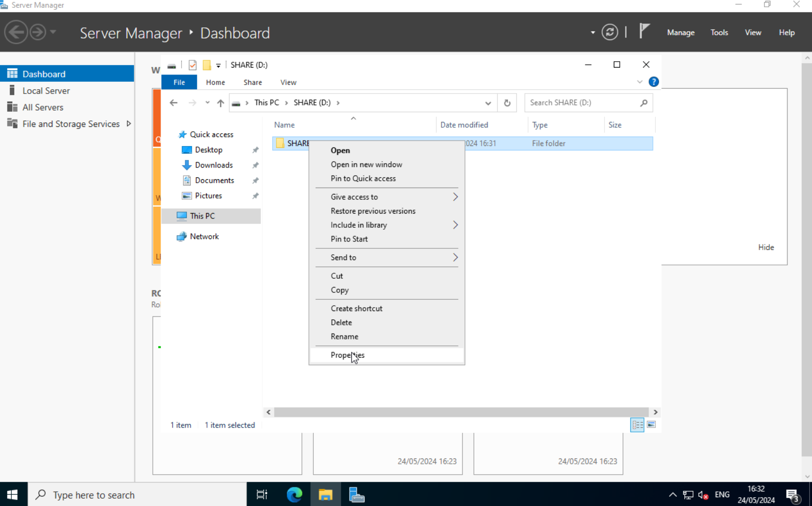Go up one folder level in Explorer
The height and width of the screenshot is (506, 812).
[x=220, y=103]
